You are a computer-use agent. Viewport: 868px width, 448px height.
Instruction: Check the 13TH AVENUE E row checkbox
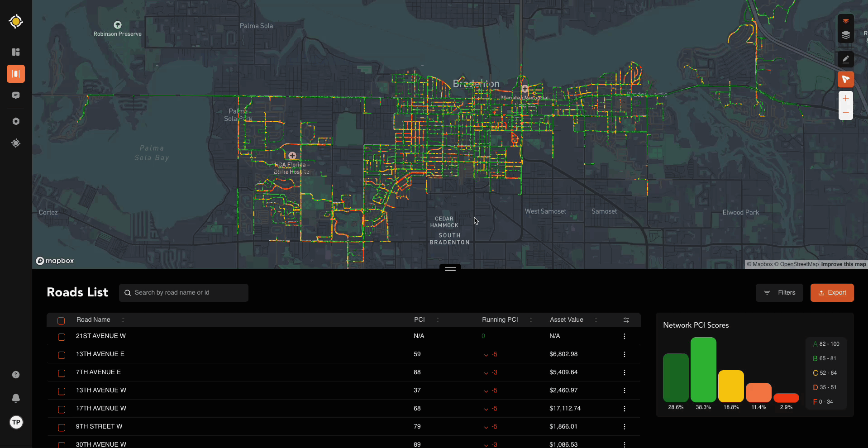tap(62, 355)
